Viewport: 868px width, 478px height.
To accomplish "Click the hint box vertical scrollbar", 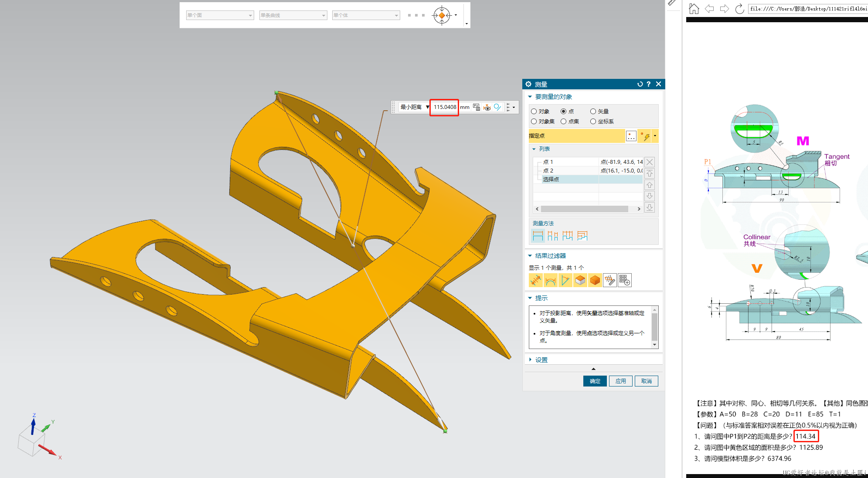I will click(x=654, y=327).
